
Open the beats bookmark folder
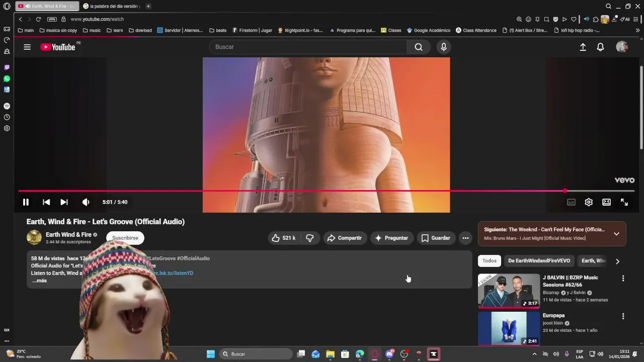coord(218,30)
